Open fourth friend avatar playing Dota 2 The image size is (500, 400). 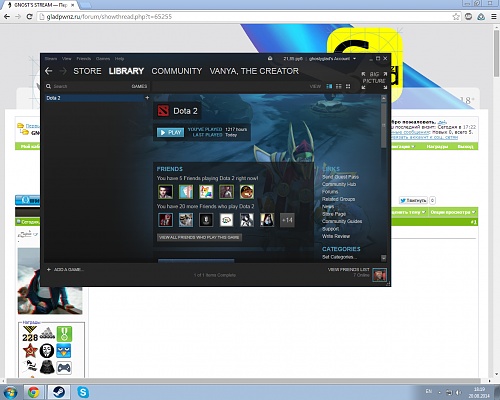point(226,192)
